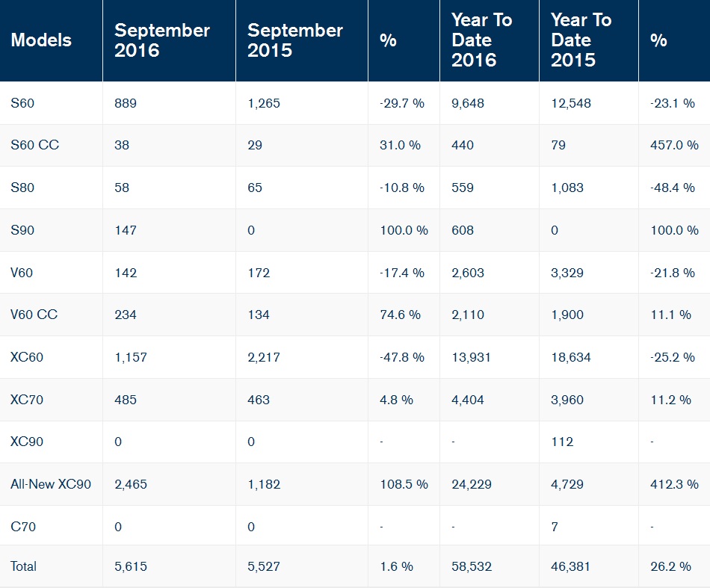Click the 18,634 XC60 2015 value
The height and width of the screenshot is (588, 710).
point(571,357)
